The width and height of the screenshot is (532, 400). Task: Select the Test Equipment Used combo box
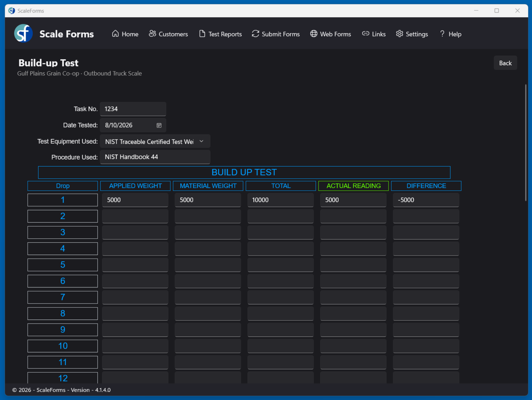(x=155, y=141)
